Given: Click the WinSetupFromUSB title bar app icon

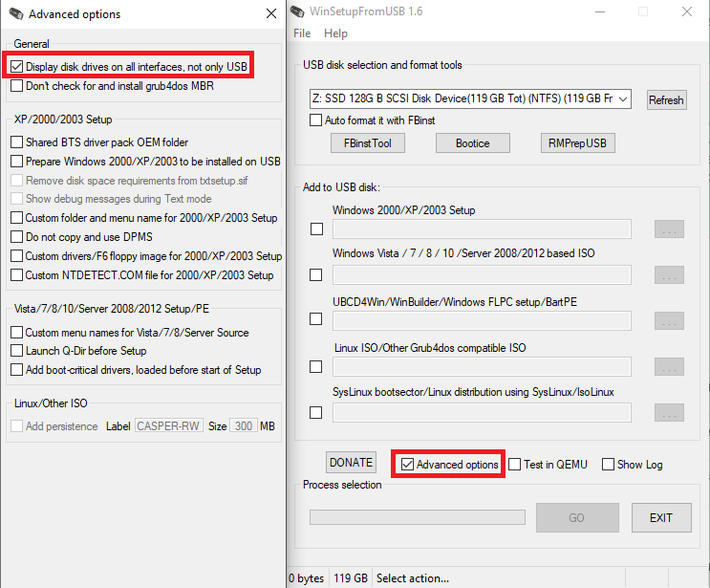Looking at the screenshot, I should click(x=297, y=11).
